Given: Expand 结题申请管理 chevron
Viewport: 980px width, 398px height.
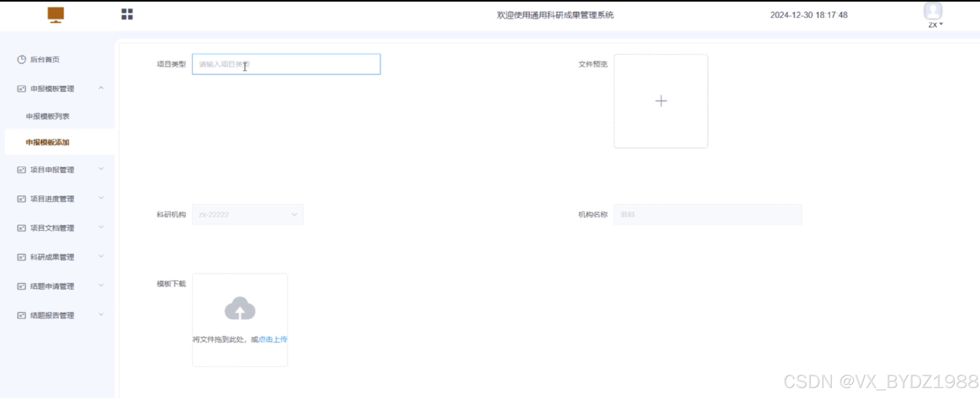Looking at the screenshot, I should tap(101, 285).
